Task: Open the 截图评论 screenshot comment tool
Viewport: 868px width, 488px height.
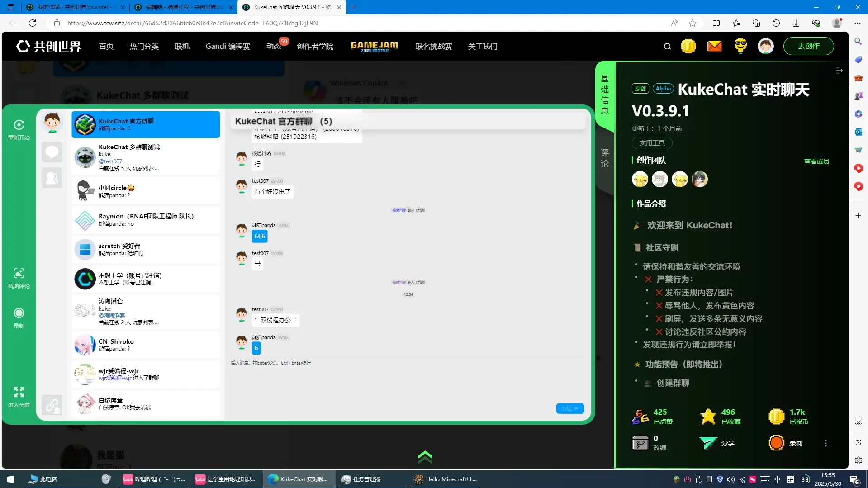Action: tap(19, 273)
